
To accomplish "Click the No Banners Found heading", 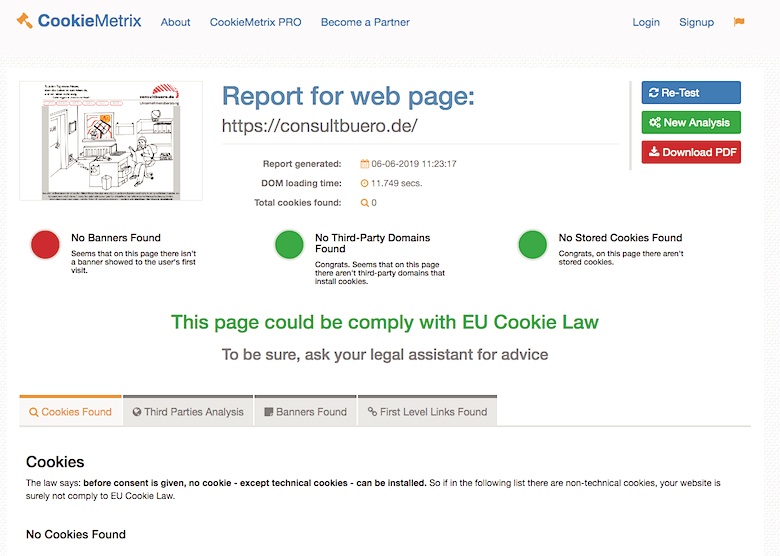I will 116,238.
